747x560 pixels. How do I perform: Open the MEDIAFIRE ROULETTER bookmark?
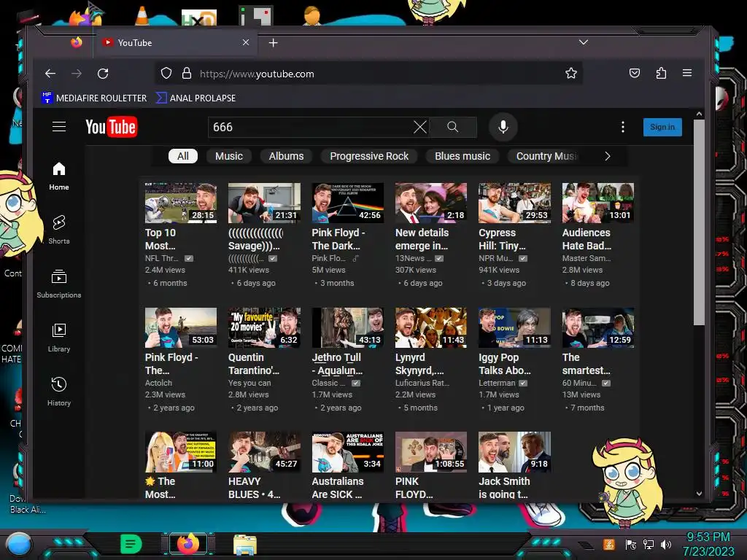(x=94, y=98)
